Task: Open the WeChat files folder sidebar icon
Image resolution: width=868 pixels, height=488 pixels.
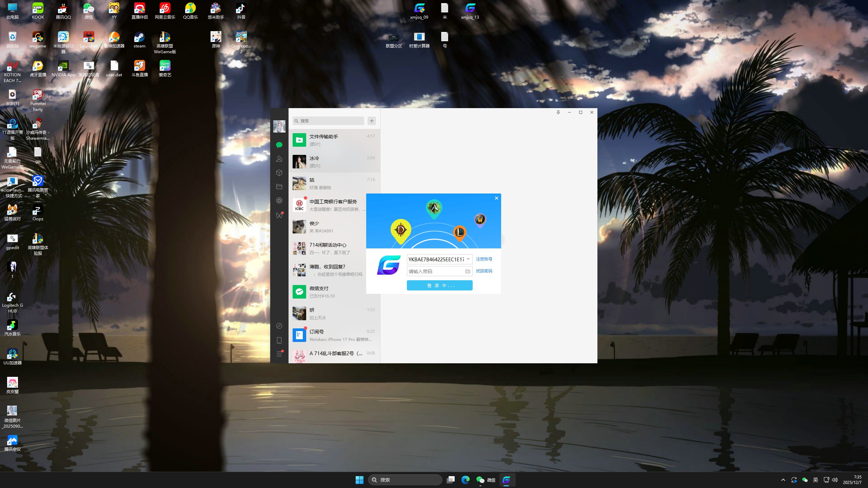Action: pyautogui.click(x=279, y=187)
